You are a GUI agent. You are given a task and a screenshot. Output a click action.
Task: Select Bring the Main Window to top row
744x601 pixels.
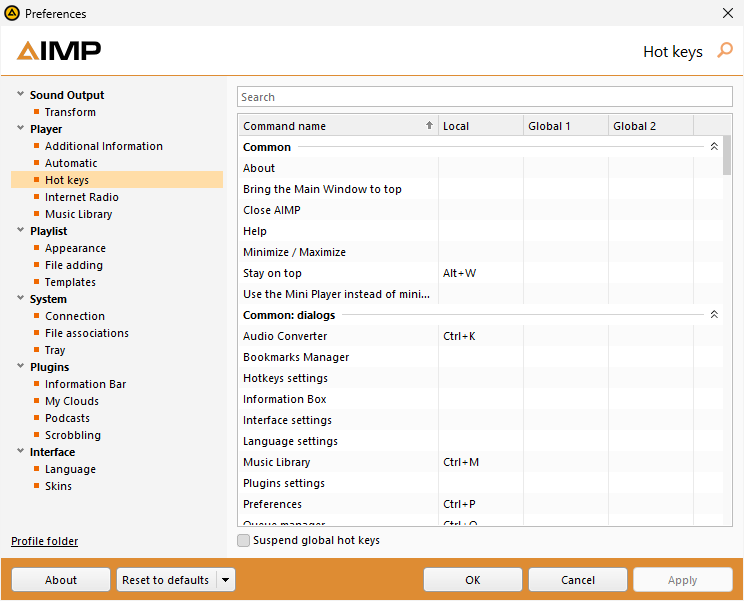(x=480, y=189)
